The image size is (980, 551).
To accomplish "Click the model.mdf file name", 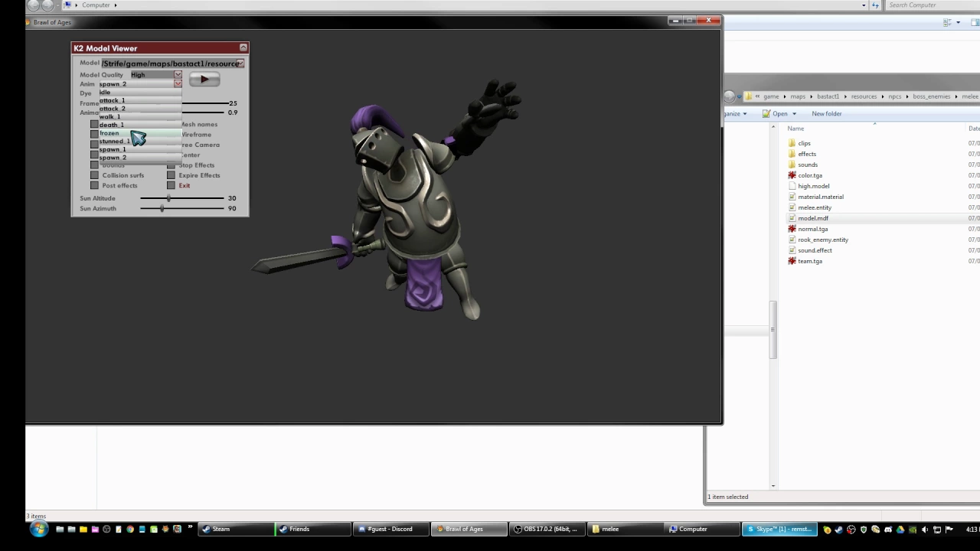I will tap(813, 218).
